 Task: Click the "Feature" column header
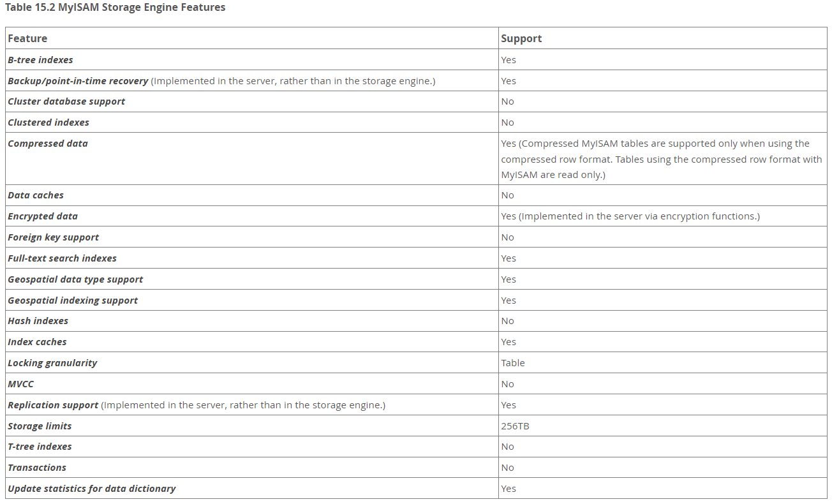[x=27, y=38]
